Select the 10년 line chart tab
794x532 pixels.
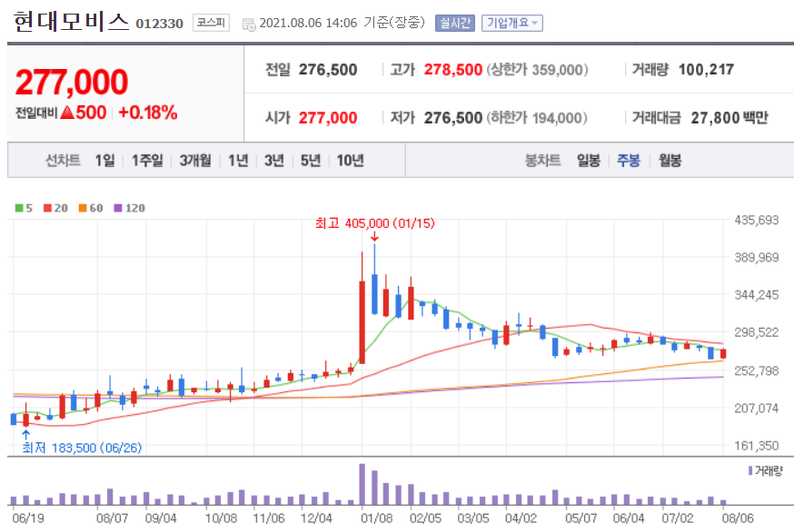pos(350,161)
